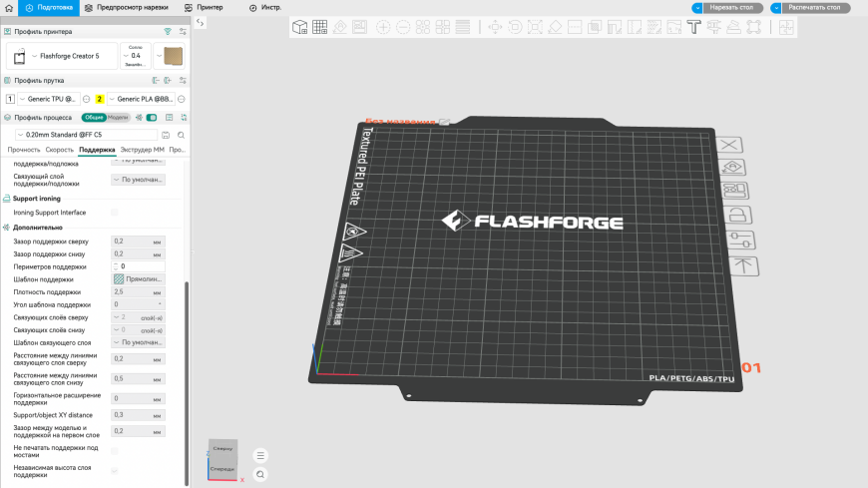Click the Arrange all objects icon

(360, 27)
